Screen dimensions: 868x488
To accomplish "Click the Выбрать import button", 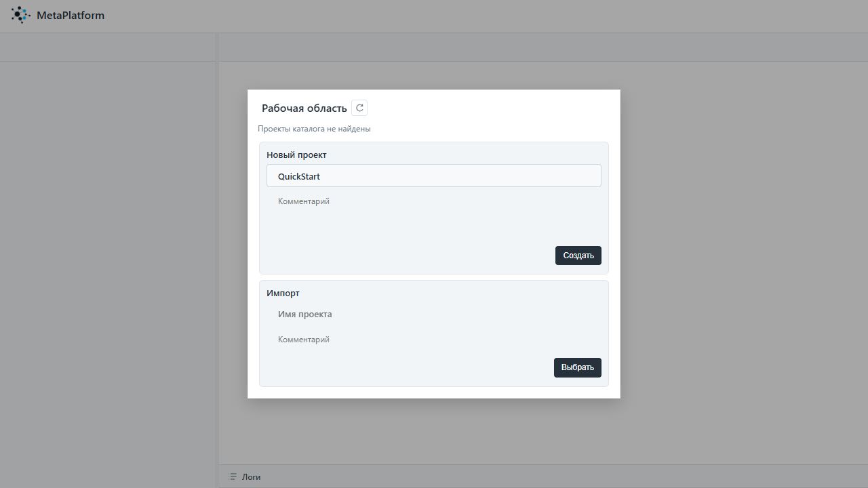I will pos(578,367).
